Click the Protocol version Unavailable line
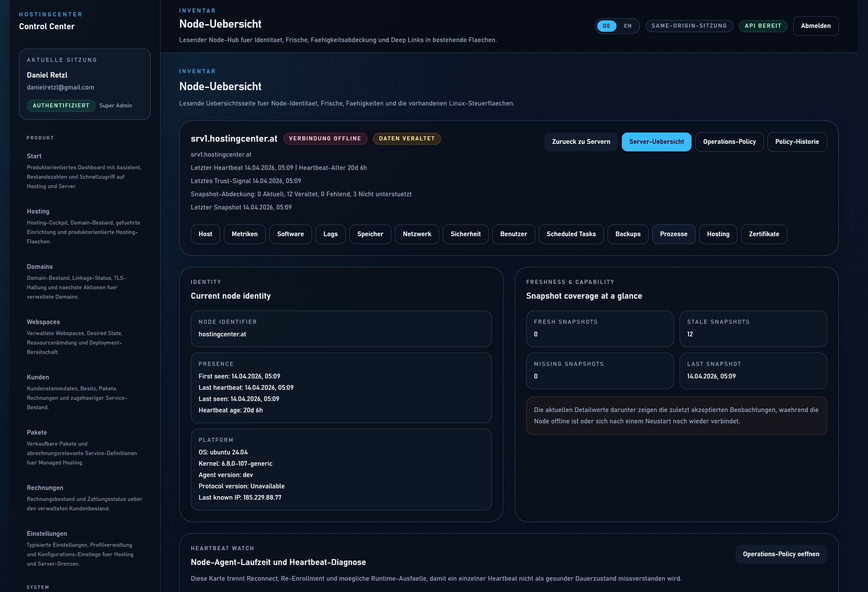 [x=241, y=486]
